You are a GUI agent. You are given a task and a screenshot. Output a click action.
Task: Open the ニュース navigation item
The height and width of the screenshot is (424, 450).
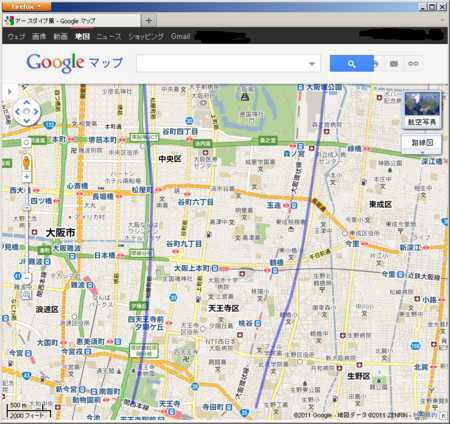tap(109, 36)
